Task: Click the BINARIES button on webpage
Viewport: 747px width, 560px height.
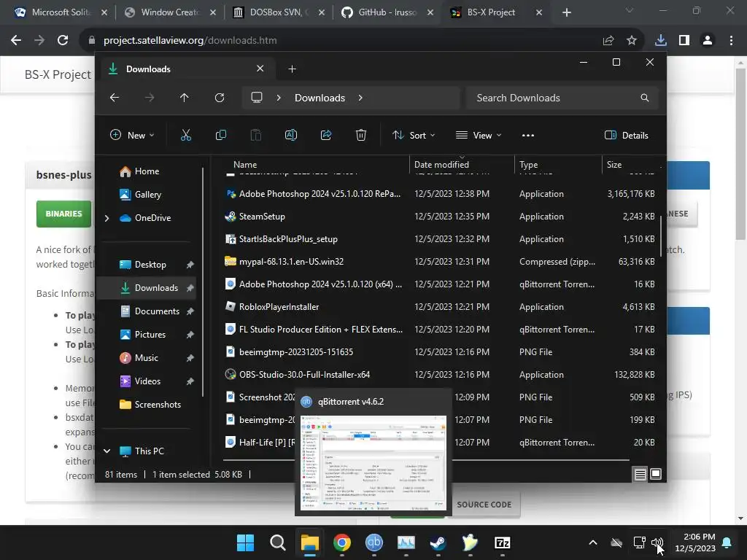Action: click(64, 214)
